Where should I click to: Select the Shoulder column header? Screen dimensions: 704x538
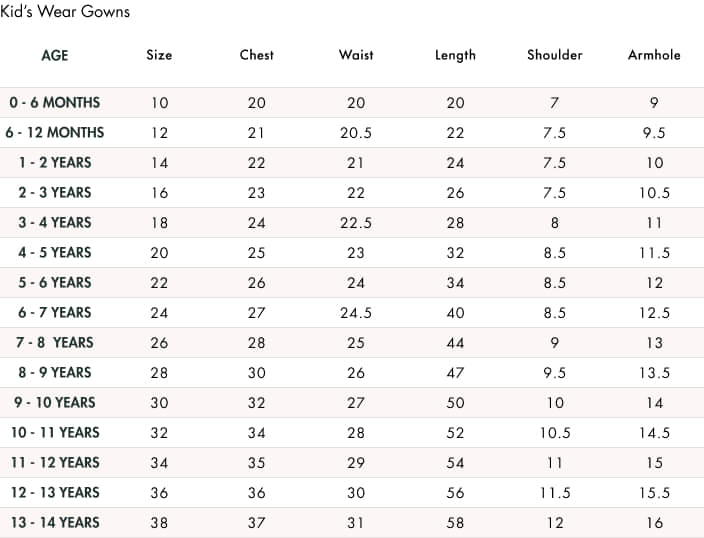click(555, 55)
